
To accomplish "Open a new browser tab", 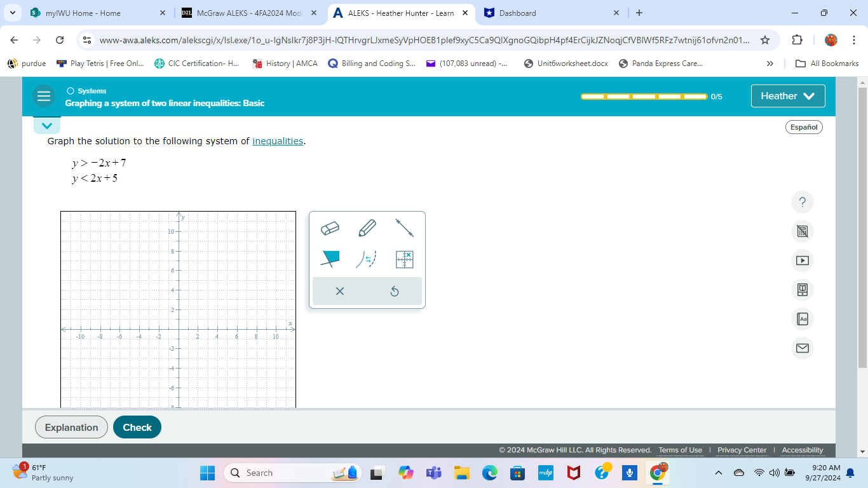I will click(x=639, y=13).
